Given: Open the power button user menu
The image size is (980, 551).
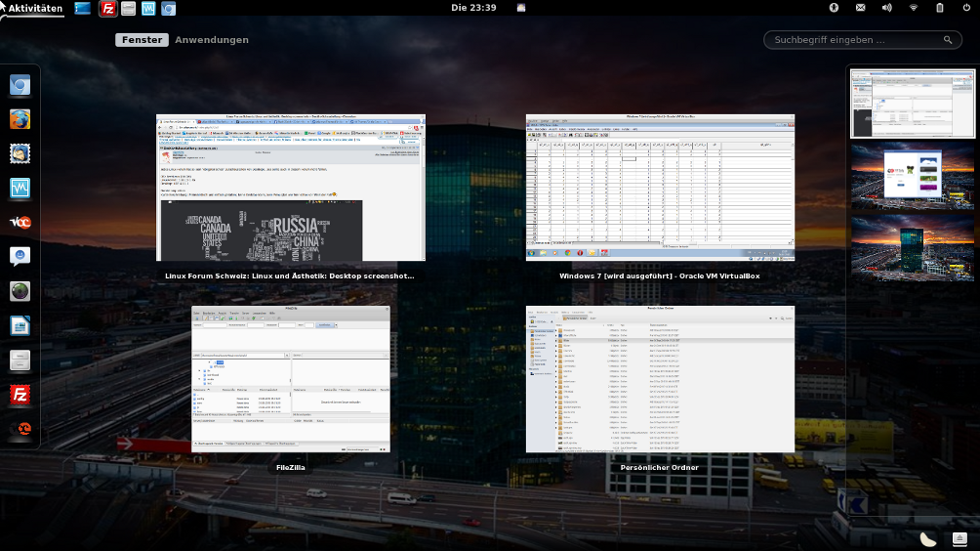Looking at the screenshot, I should tap(965, 8).
